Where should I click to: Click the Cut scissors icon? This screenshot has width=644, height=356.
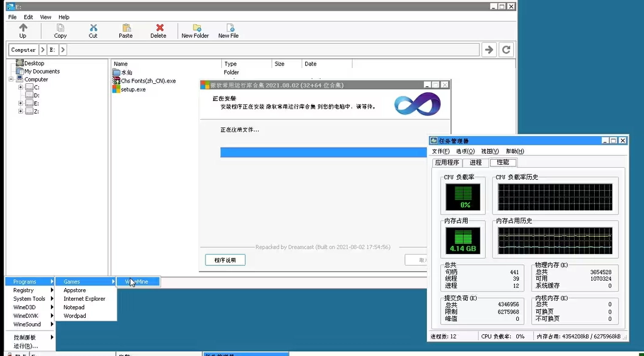click(93, 28)
